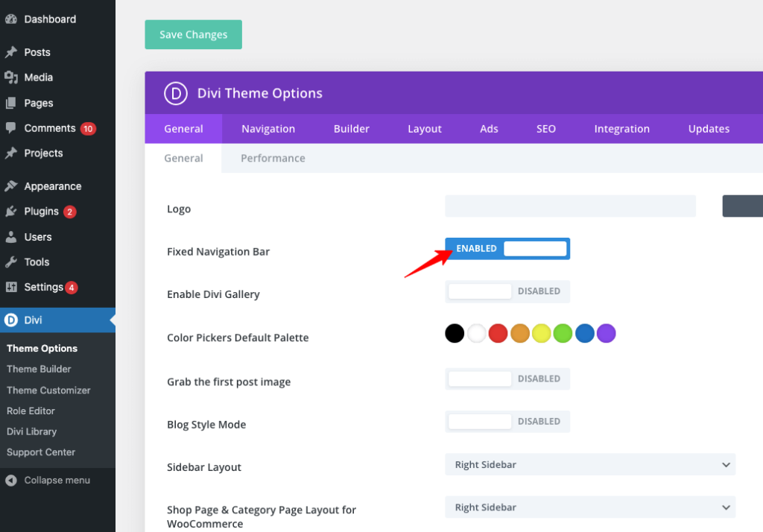This screenshot has height=532, width=763.
Task: Open the Divi Library link
Action: [31, 431]
